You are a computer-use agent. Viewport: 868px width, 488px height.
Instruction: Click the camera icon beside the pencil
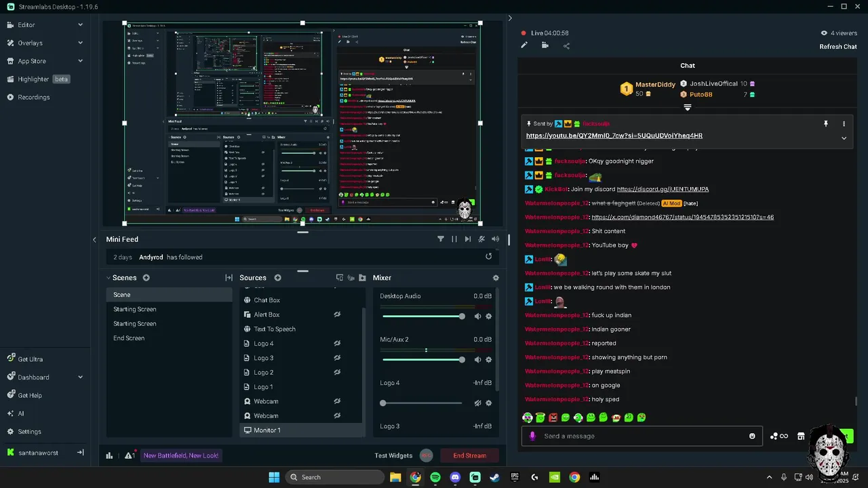(545, 45)
